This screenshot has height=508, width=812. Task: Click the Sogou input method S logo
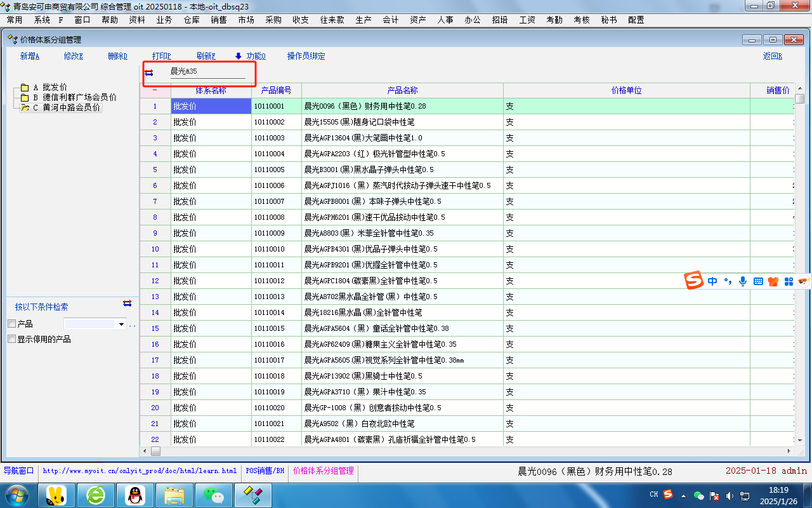693,281
